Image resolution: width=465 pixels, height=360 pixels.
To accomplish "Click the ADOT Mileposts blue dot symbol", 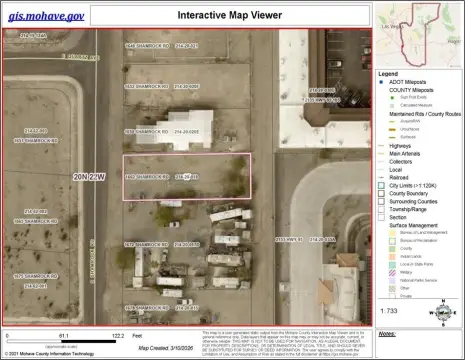I will coord(381,82).
